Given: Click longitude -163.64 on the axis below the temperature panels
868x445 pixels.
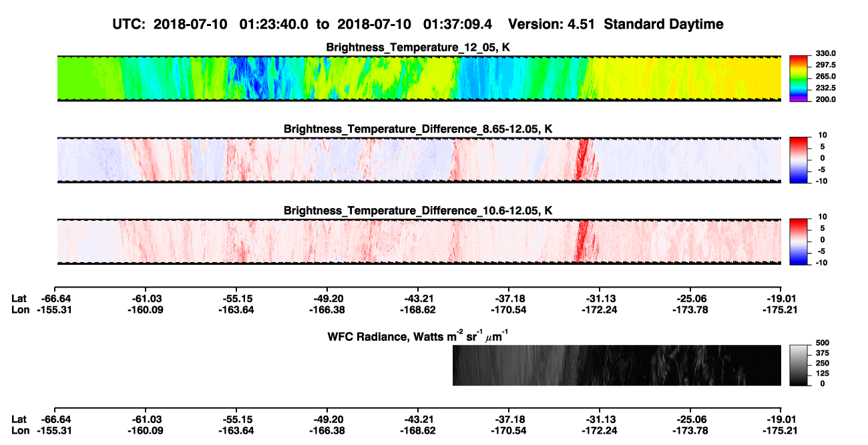Looking at the screenshot, I should coord(236,310).
